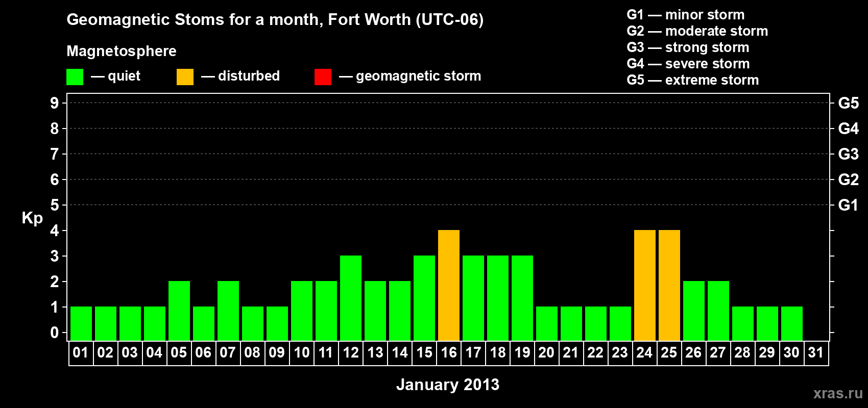Click the 'January 2013' label
This screenshot has width=868, height=408.
click(448, 385)
